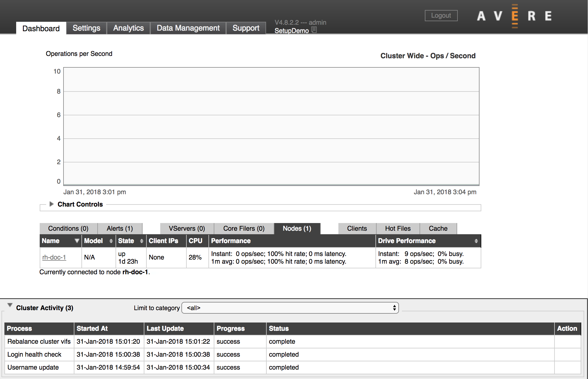Image resolution: width=588 pixels, height=379 pixels.
Task: Click the Hot Files tab icon
Action: click(397, 228)
